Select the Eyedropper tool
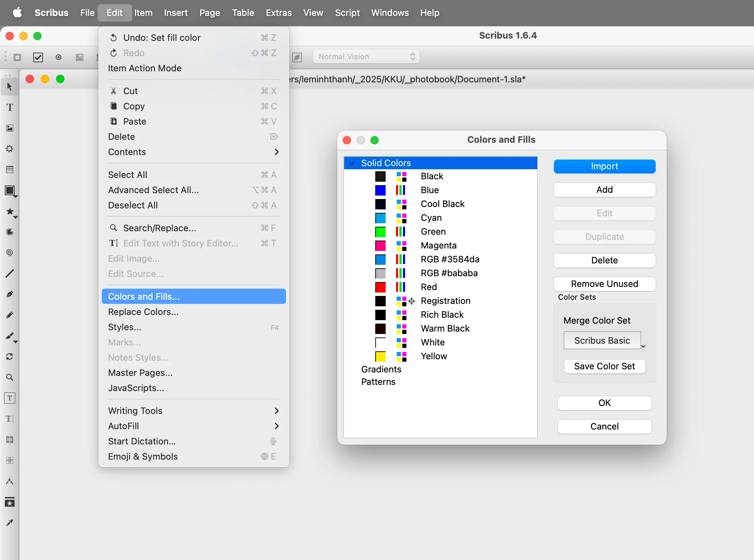 click(10, 523)
